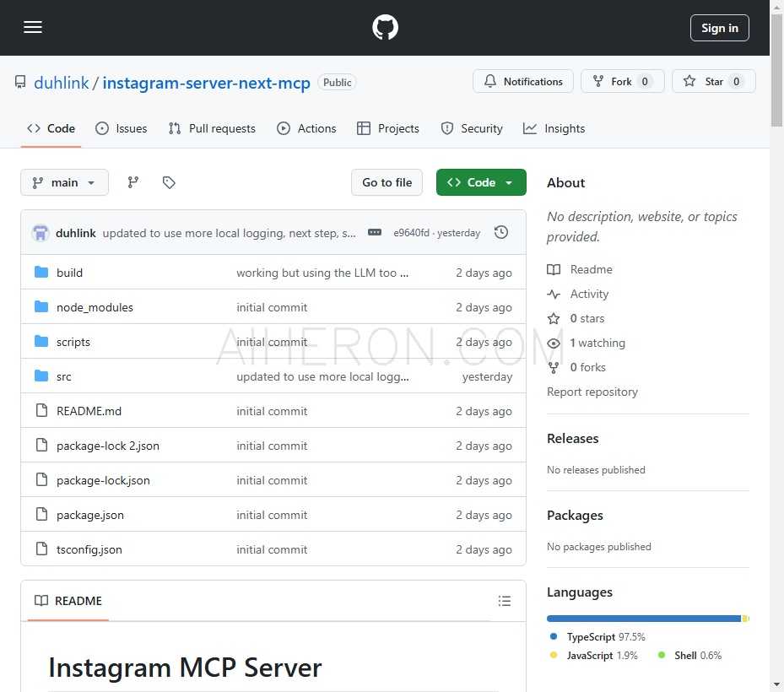Expand the green Code dropdown
This screenshot has width=784, height=692.
[x=481, y=182]
